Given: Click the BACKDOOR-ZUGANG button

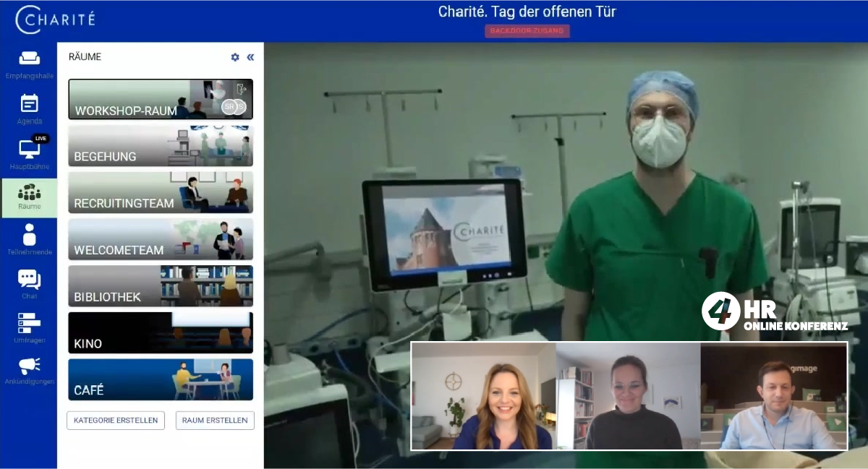Looking at the screenshot, I should tap(527, 31).
